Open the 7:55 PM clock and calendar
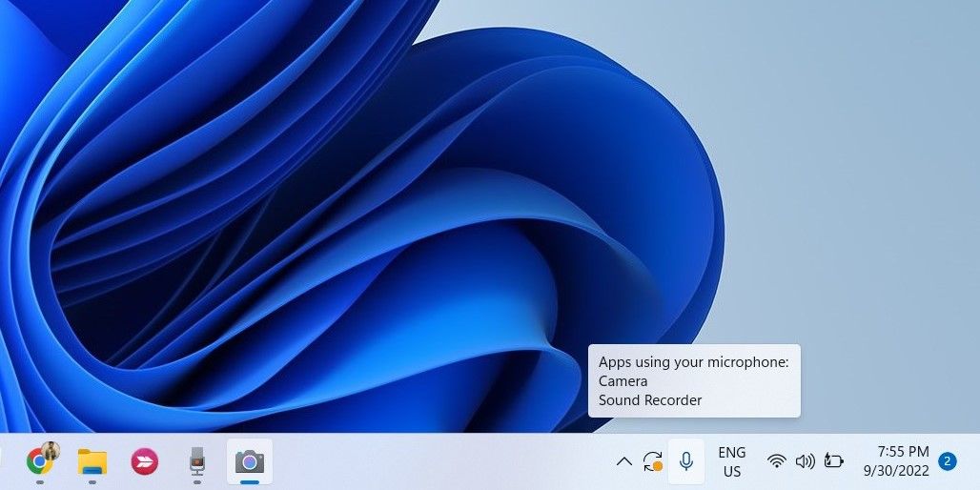Screen dimensions: 980x490 (x=903, y=451)
